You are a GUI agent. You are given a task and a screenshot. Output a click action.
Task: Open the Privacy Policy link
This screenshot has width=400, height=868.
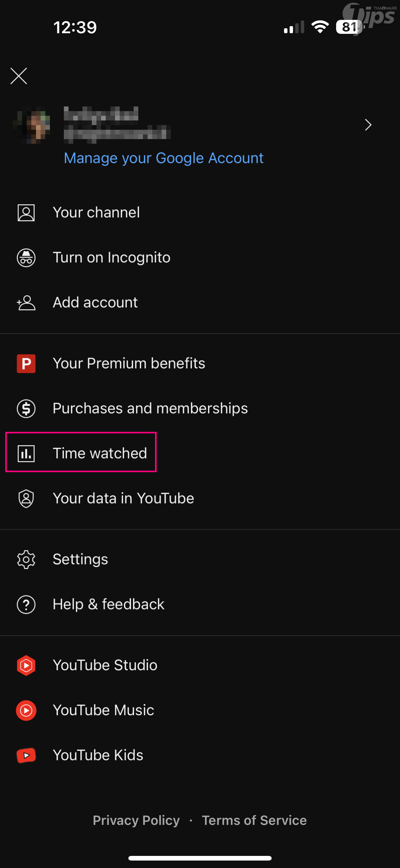tap(136, 820)
